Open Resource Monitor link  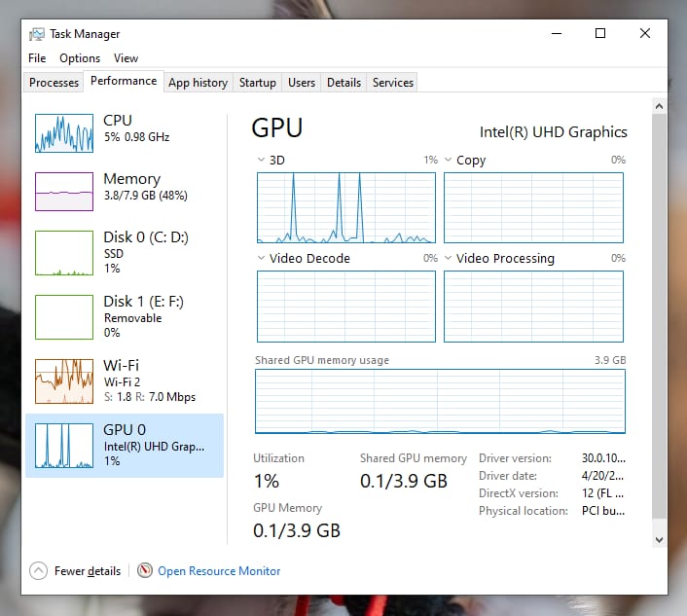[219, 571]
